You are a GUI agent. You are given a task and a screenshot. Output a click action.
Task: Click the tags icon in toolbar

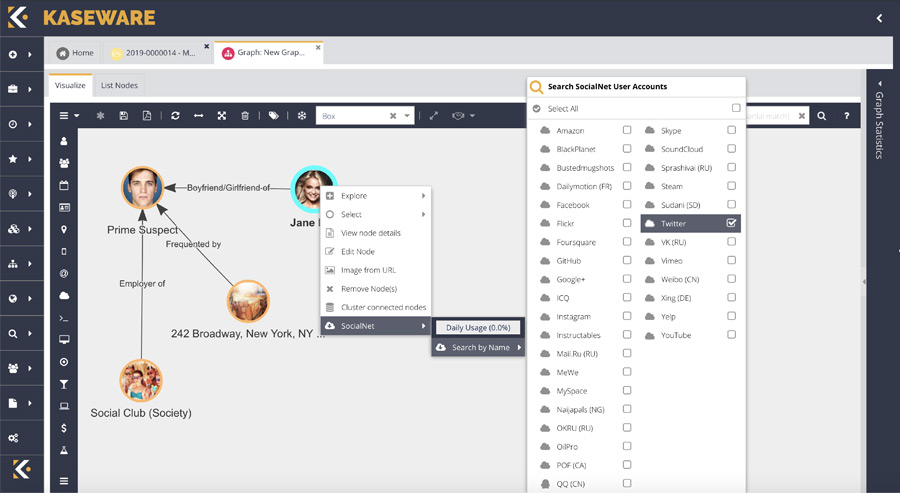pyautogui.click(x=274, y=115)
